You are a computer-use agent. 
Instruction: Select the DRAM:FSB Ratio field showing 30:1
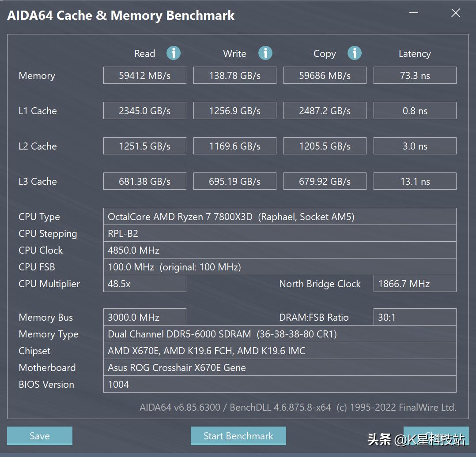414,317
